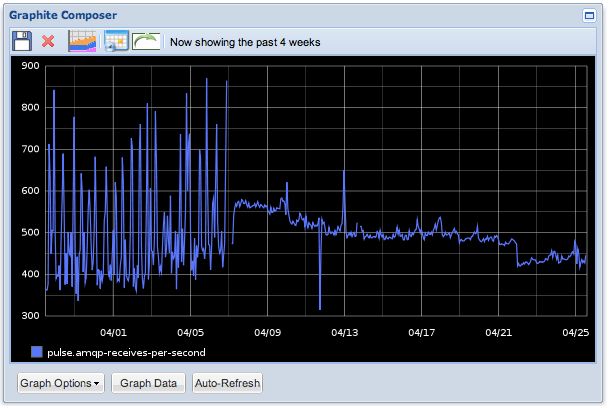Delete graph using the red X icon
609x408 pixels.
pos(48,41)
